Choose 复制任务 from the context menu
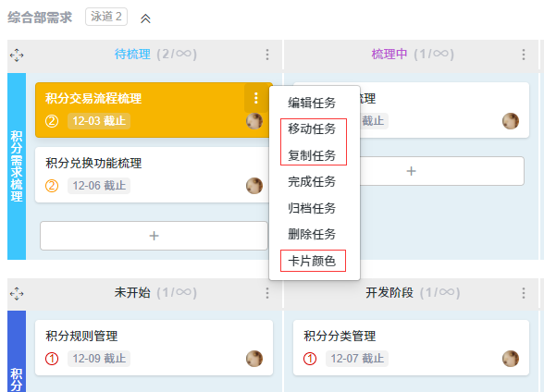 tap(312, 155)
